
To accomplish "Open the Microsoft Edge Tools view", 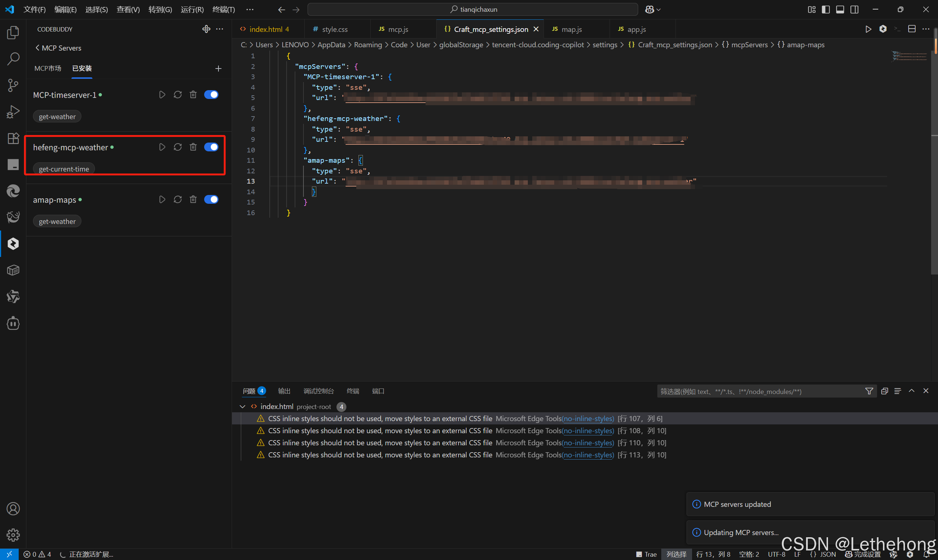I will click(x=13, y=191).
